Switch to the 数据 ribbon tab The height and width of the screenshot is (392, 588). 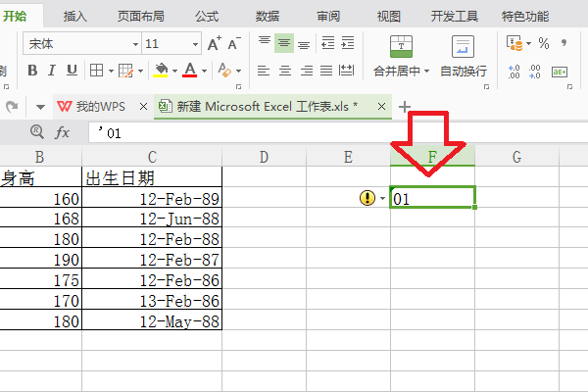tap(268, 16)
